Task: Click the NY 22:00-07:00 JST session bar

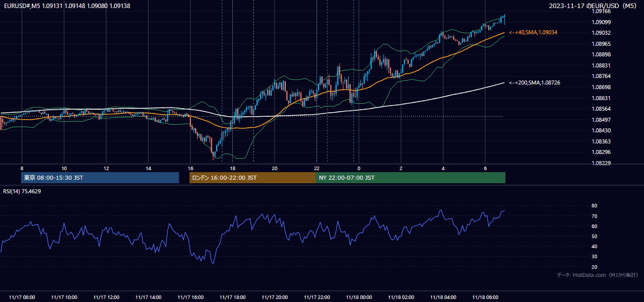Action: tap(411, 178)
